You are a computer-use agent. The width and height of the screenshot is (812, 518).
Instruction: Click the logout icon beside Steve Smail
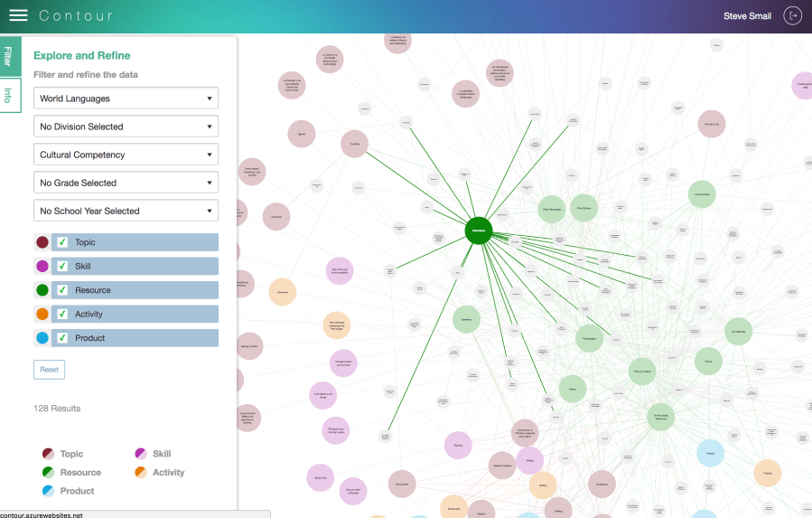click(x=792, y=15)
